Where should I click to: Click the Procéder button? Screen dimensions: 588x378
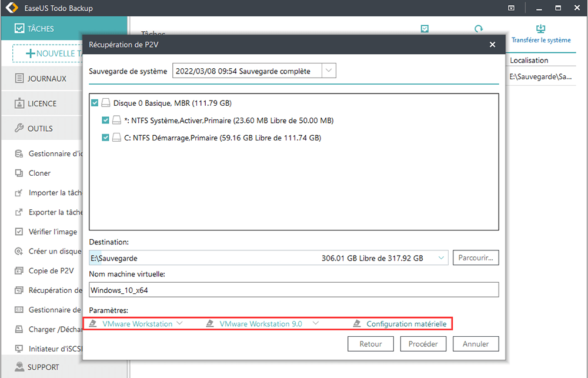[423, 344]
